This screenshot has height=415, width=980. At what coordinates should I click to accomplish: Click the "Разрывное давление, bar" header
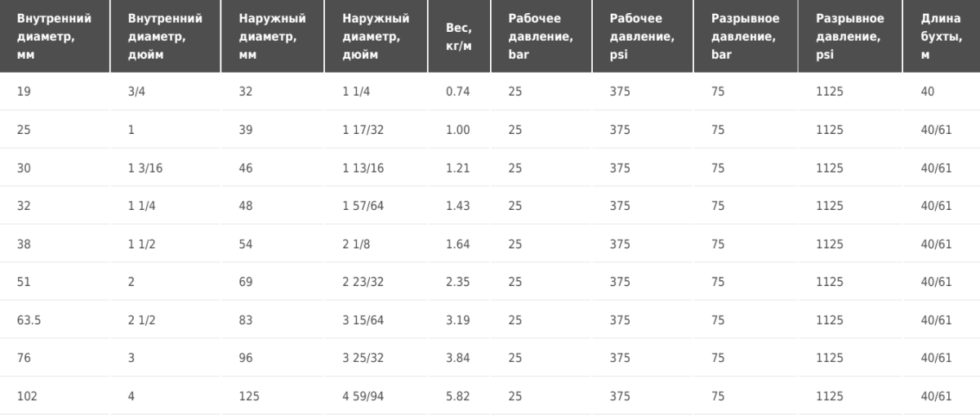click(x=746, y=37)
